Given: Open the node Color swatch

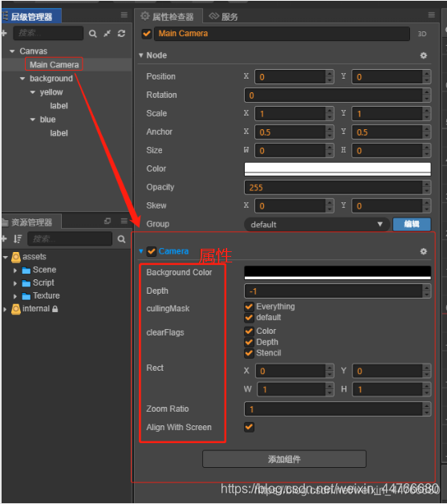Looking at the screenshot, I should click(x=337, y=169).
